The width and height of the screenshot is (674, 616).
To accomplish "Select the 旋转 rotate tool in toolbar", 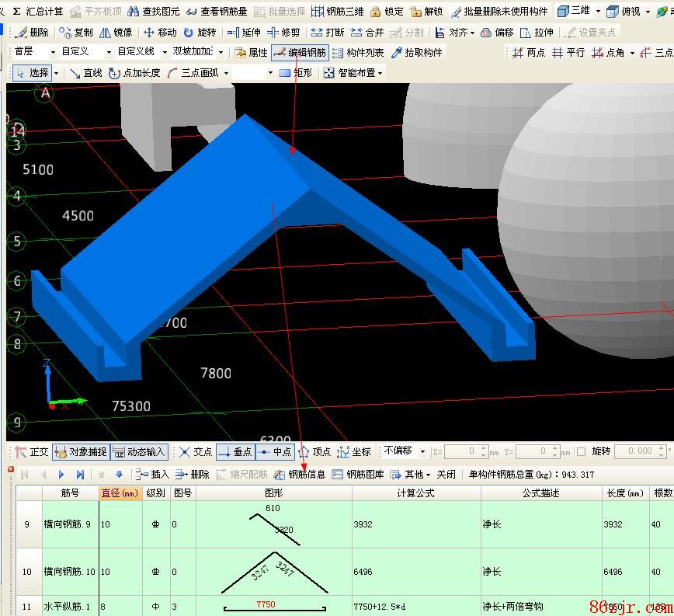I will click(200, 33).
